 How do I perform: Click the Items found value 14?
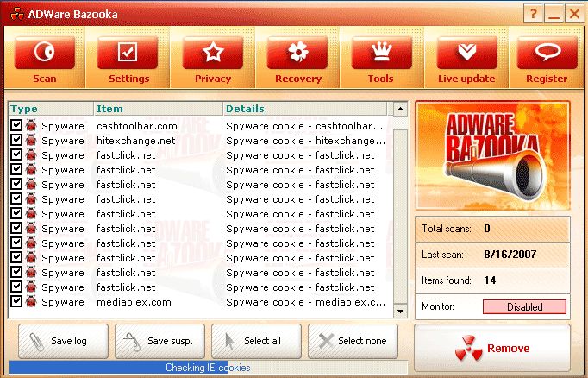(x=490, y=280)
